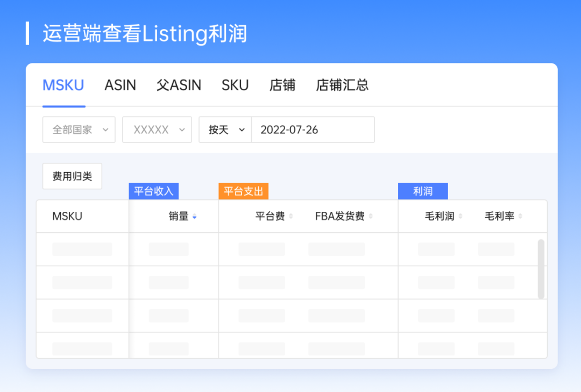Sort by 毛利润 using the sort icon
581x392 pixels.
[x=460, y=216]
